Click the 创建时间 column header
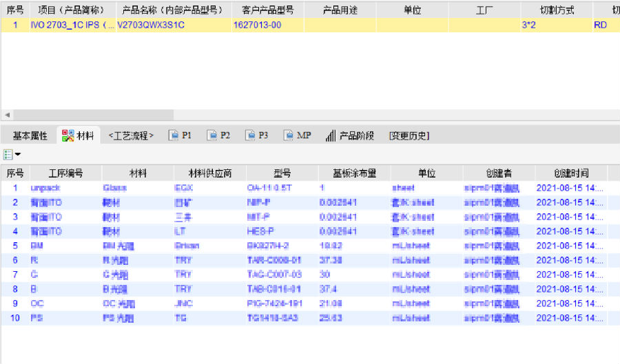 coord(571,173)
